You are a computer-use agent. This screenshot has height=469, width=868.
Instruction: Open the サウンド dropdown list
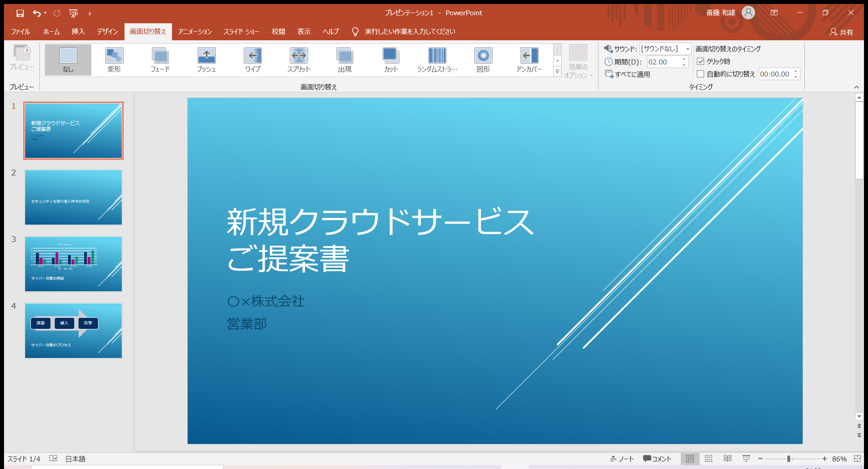pyautogui.click(x=688, y=48)
